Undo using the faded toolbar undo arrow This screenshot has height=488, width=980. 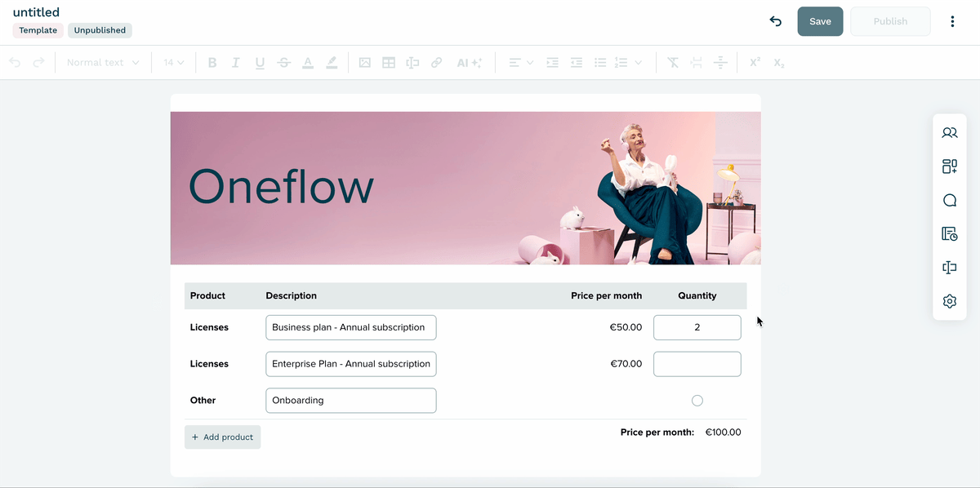tap(15, 63)
